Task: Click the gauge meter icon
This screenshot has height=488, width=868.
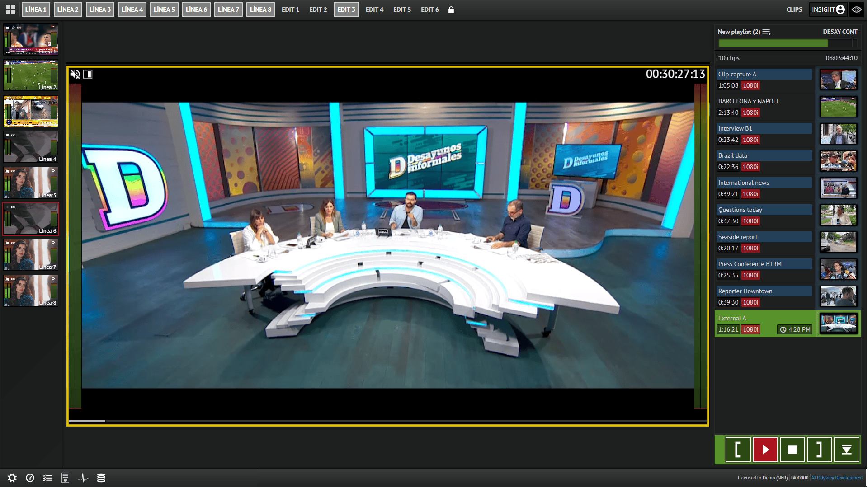Action: click(30, 478)
